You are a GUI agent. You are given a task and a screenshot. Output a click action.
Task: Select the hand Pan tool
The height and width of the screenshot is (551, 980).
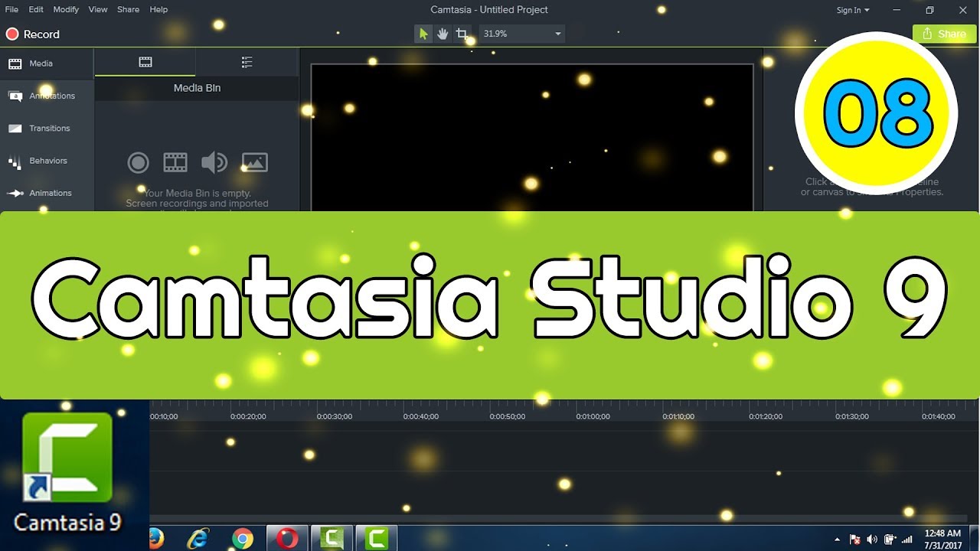pos(443,34)
